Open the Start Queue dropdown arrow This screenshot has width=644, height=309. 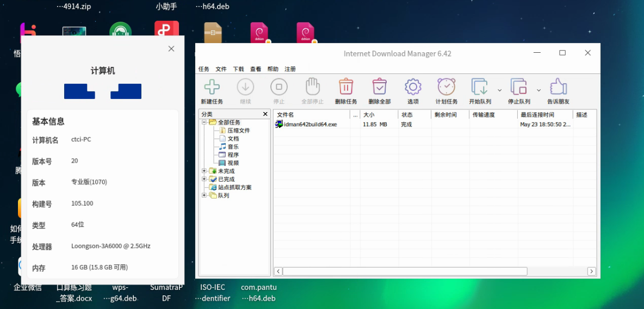click(x=499, y=90)
